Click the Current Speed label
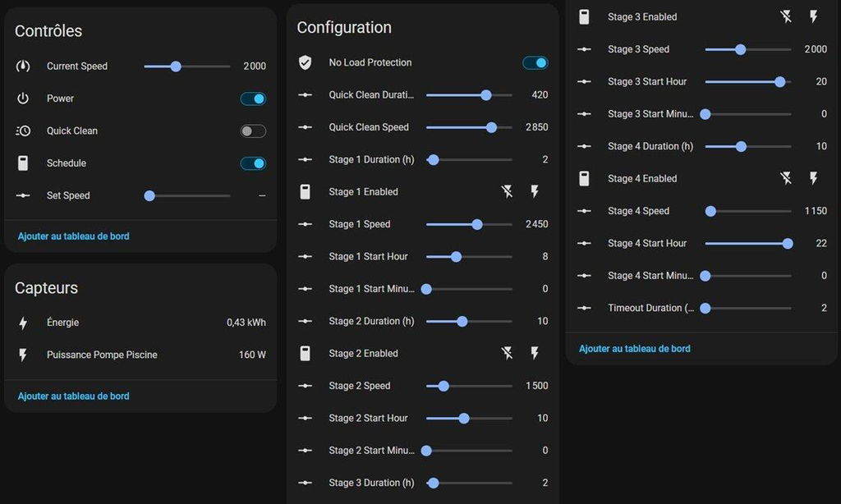841x504 pixels. (77, 66)
